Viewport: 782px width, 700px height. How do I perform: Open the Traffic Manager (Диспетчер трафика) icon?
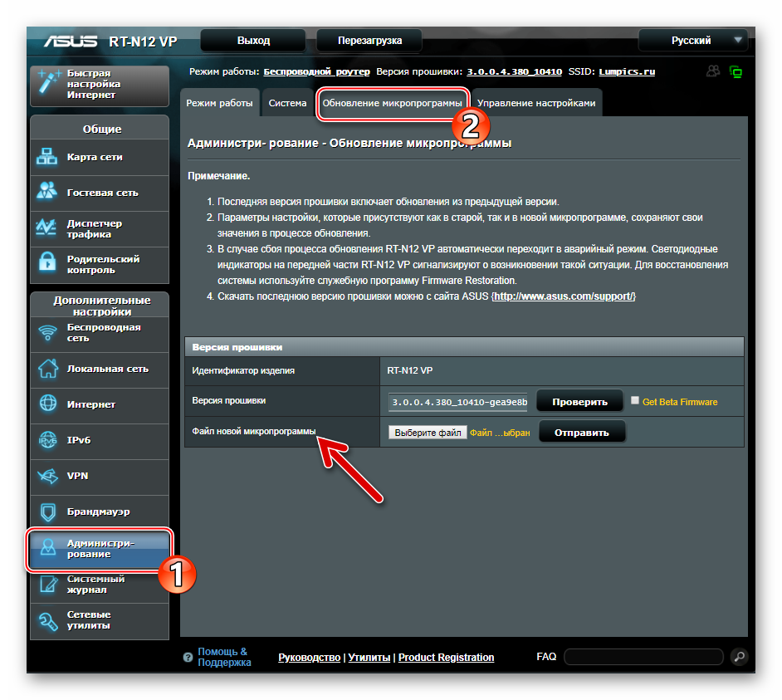pos(46,228)
